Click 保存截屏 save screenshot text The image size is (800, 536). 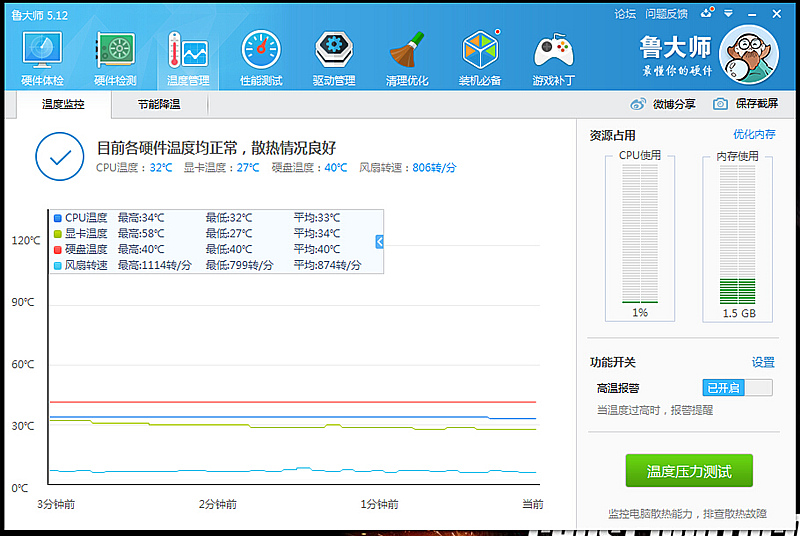tap(757, 104)
